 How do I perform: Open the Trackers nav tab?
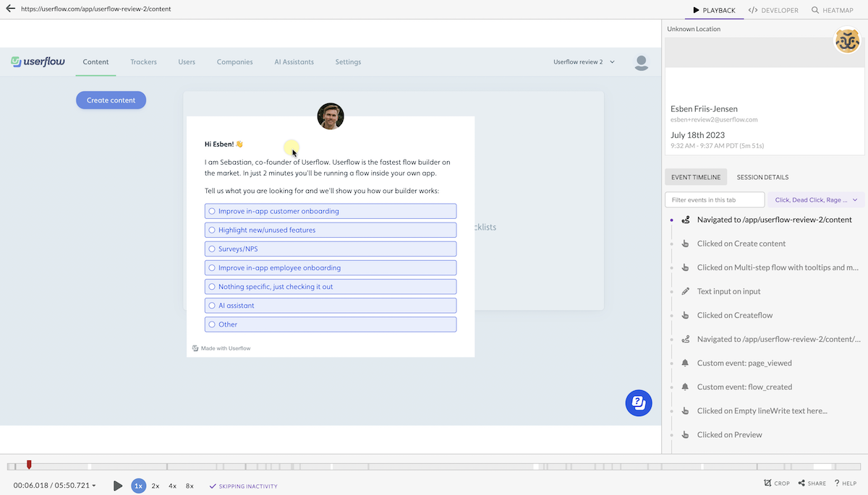pos(143,62)
